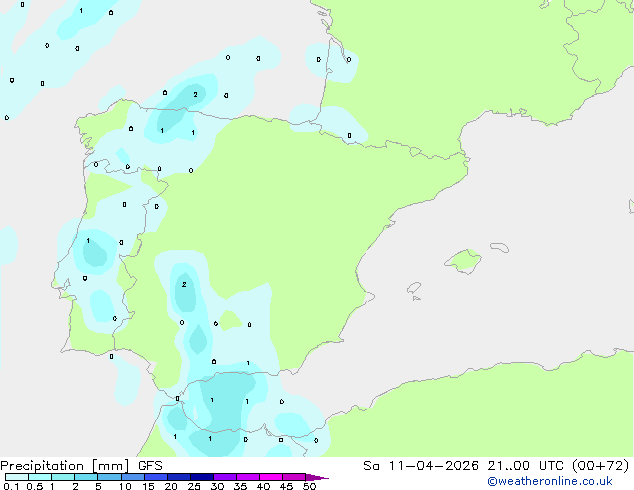This screenshot has height=490, width=634.
Task: Click the 10–15 mm legend color swatch
Action: point(132,477)
